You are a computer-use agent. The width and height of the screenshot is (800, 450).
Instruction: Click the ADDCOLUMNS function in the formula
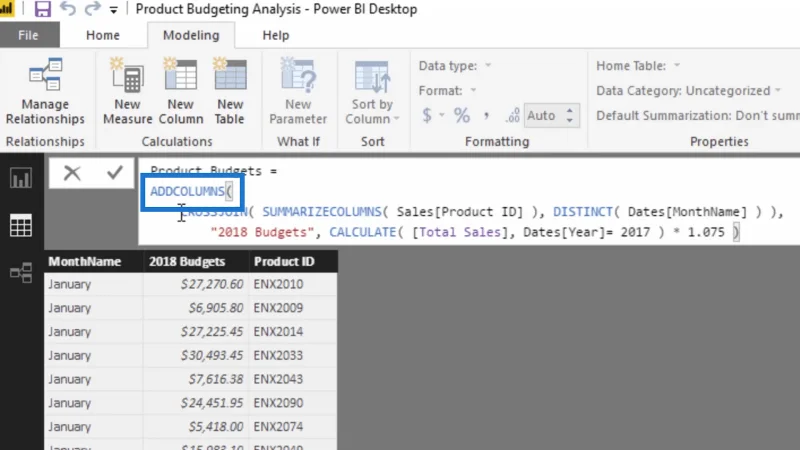click(x=187, y=191)
